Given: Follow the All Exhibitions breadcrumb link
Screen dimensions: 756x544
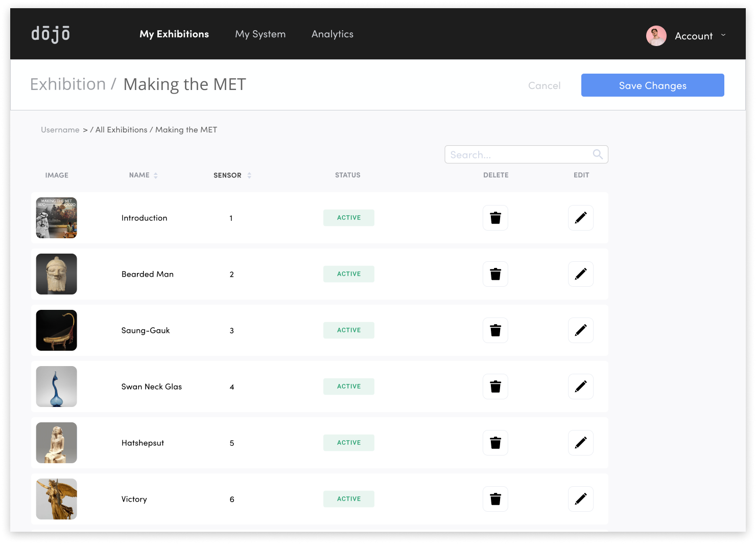Looking at the screenshot, I should pyautogui.click(x=122, y=130).
